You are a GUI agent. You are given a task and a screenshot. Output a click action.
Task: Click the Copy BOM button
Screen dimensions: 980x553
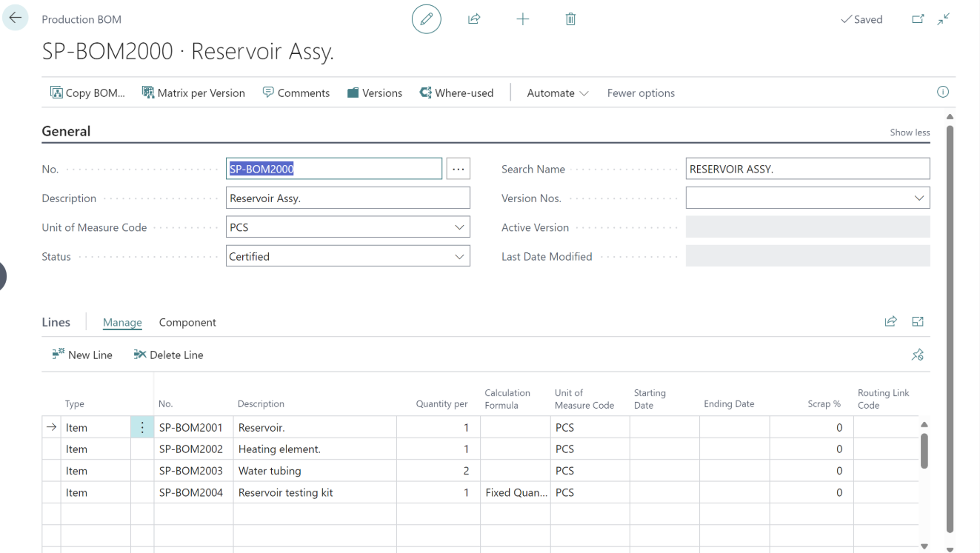point(87,93)
